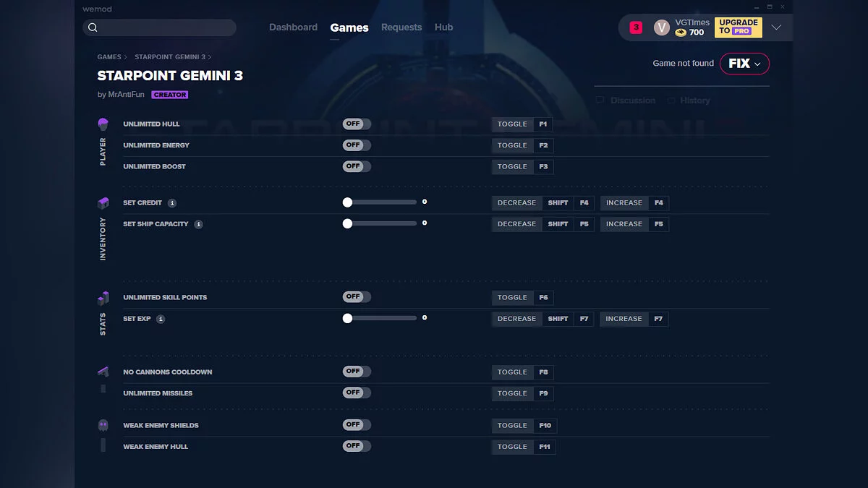Maximize the WeMod window
The image size is (868, 488).
[x=770, y=7]
